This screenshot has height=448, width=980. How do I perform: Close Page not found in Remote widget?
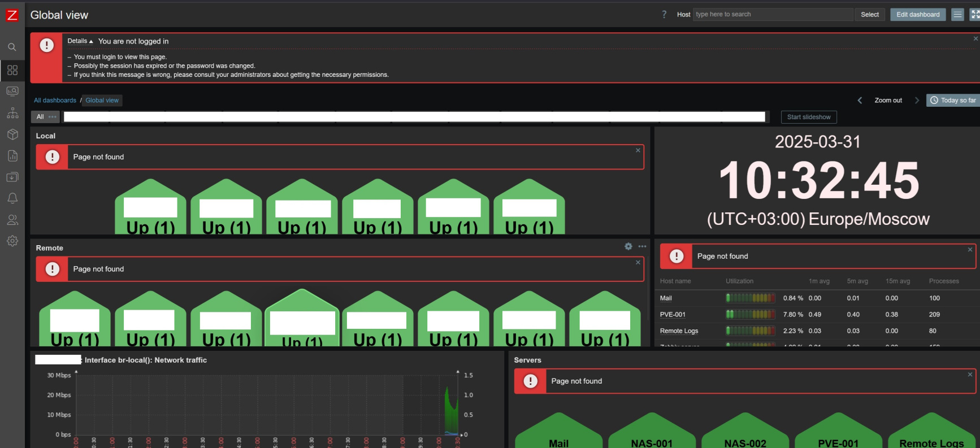pyautogui.click(x=638, y=262)
